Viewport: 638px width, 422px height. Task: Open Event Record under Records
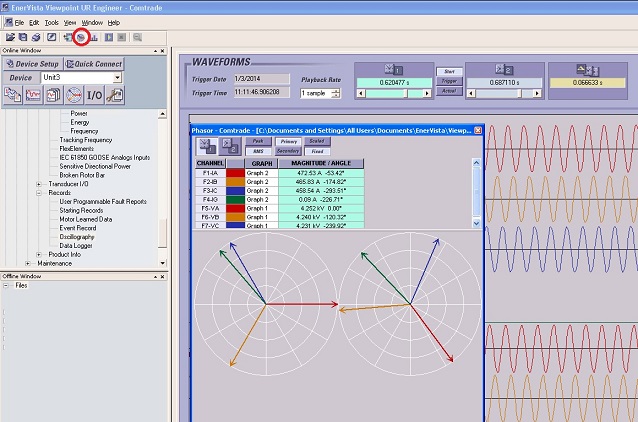[78, 228]
